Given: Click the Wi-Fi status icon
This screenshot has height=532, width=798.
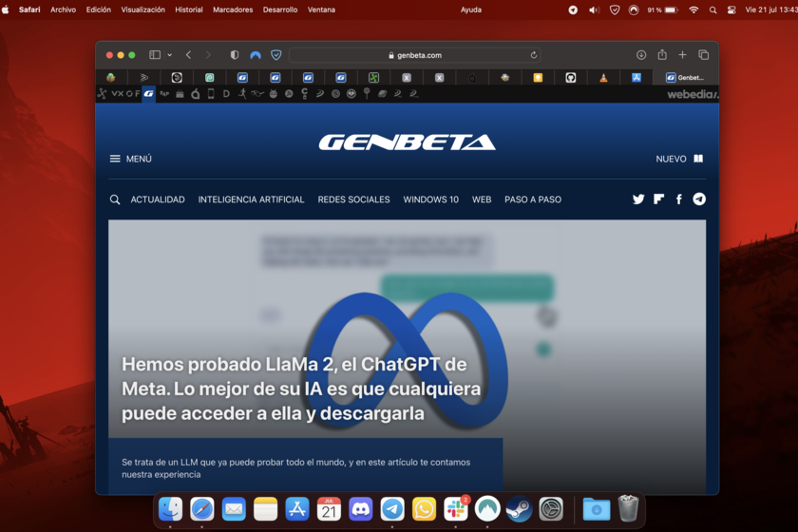Looking at the screenshot, I should 693,10.
